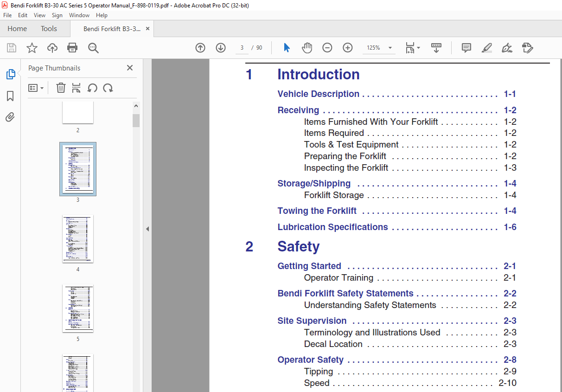Rotate pages clockwise
The height and width of the screenshot is (392, 562).
pyautogui.click(x=108, y=88)
